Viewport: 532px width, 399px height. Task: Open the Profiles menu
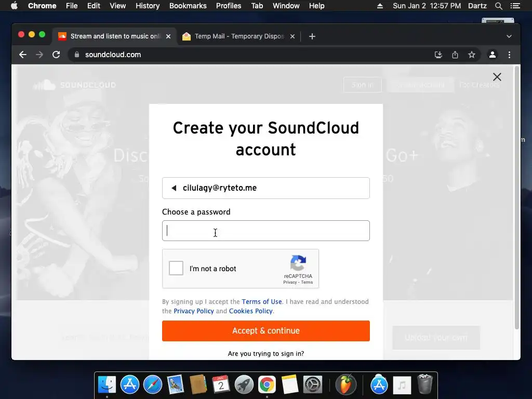point(229,6)
